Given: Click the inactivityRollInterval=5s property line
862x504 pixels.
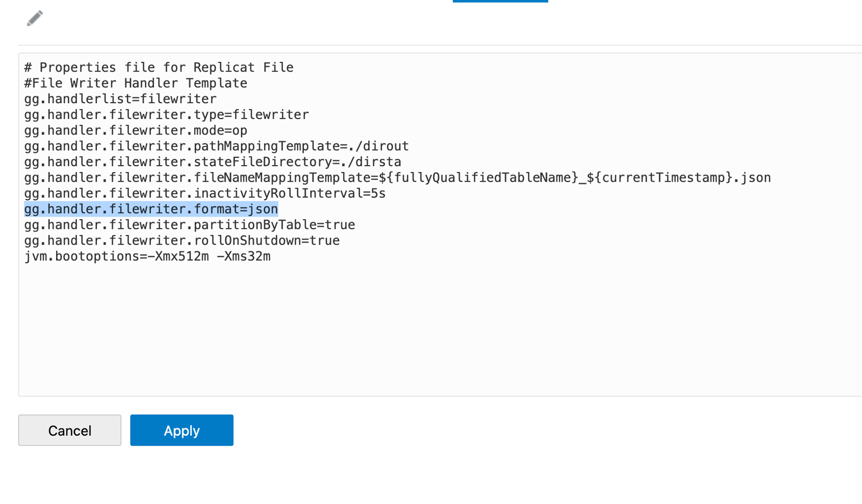Looking at the screenshot, I should click(204, 193).
